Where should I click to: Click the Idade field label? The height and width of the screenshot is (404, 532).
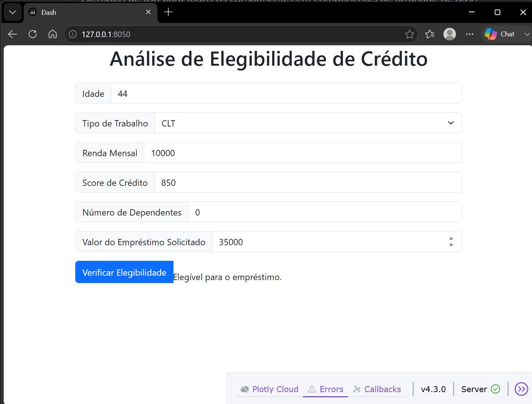pyautogui.click(x=93, y=93)
